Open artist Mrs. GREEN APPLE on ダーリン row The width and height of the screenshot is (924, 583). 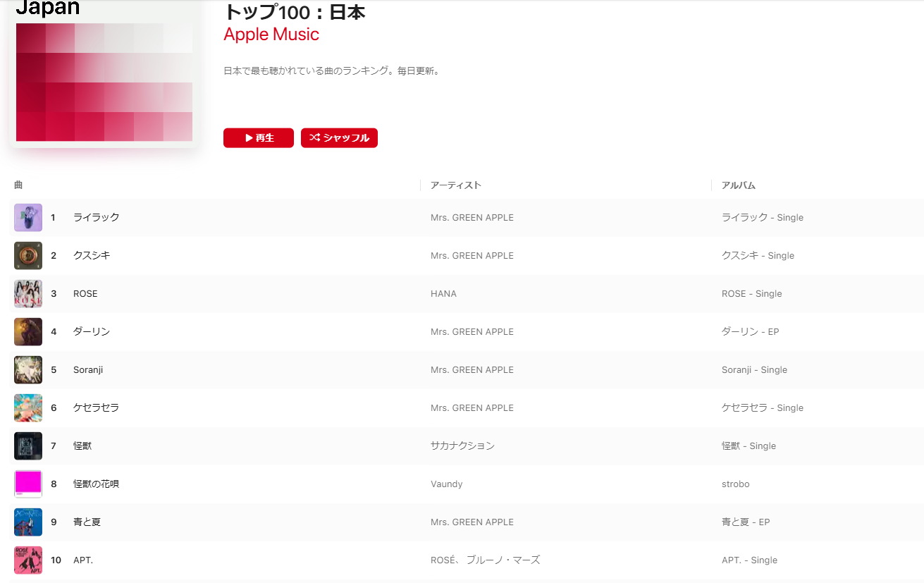pos(472,332)
